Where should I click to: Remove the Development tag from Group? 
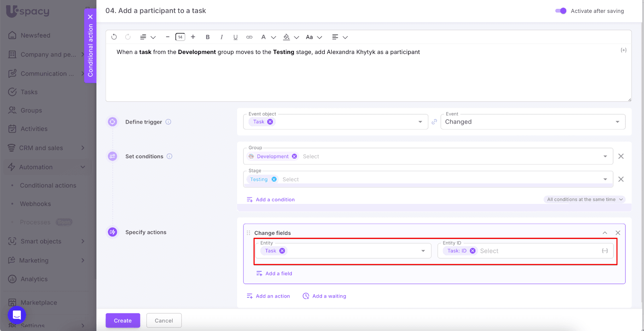tap(295, 156)
